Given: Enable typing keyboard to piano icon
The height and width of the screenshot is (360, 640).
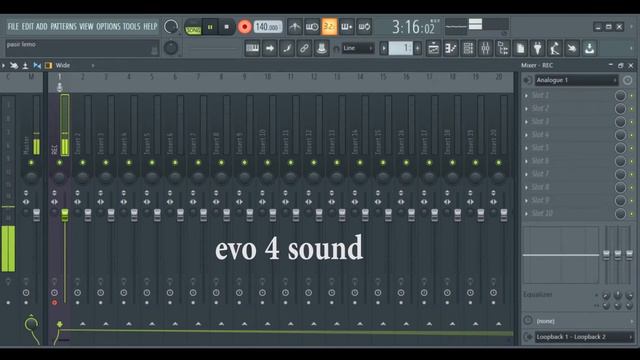Looking at the screenshot, I should point(252,48).
